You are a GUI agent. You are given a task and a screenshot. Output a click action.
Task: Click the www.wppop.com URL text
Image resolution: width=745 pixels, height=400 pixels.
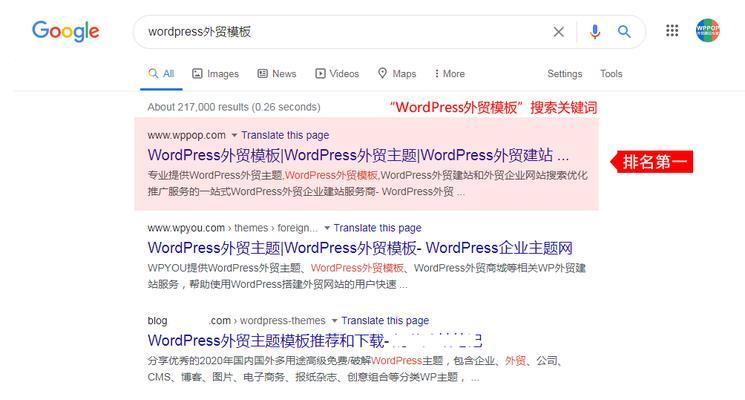coord(186,135)
